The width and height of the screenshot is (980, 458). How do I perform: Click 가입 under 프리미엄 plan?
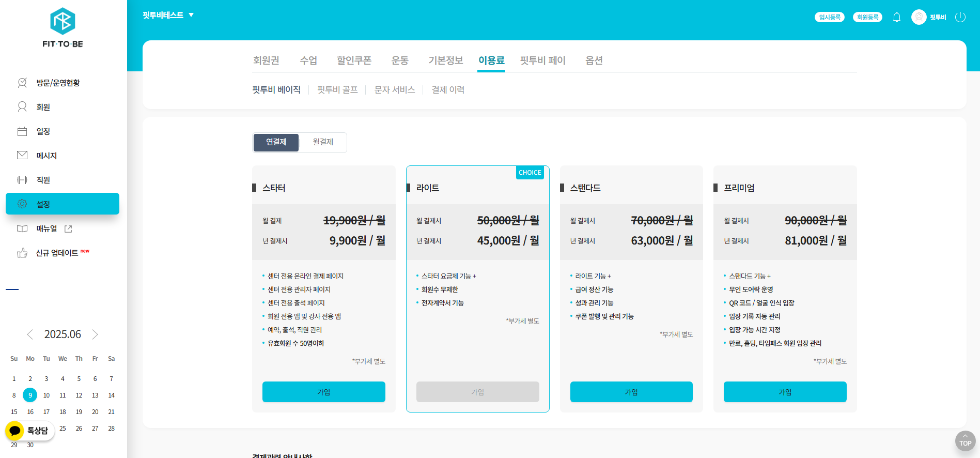coord(785,392)
